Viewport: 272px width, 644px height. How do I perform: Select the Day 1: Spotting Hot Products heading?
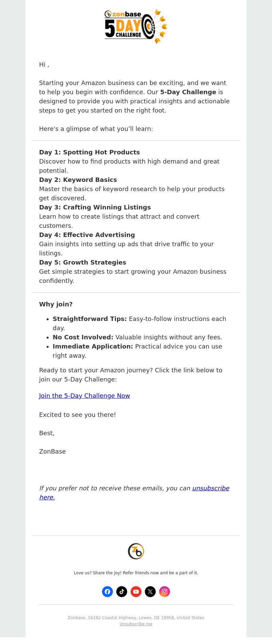coord(89,152)
